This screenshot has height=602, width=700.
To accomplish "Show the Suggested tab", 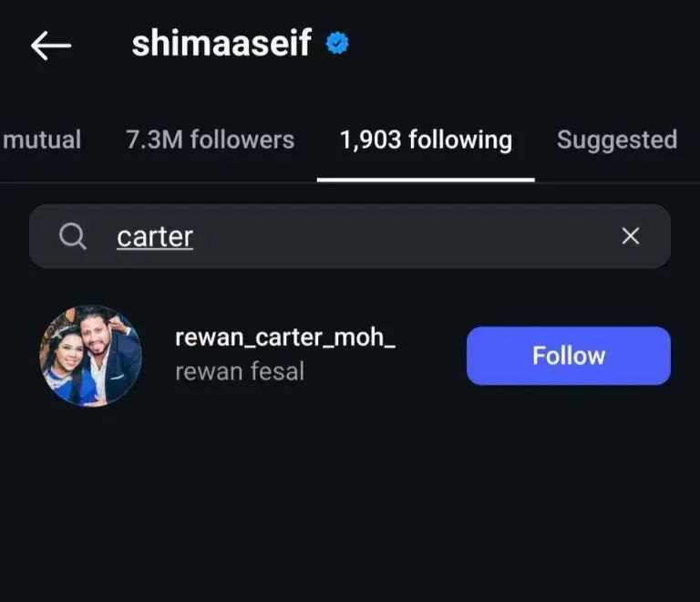I will pos(616,140).
